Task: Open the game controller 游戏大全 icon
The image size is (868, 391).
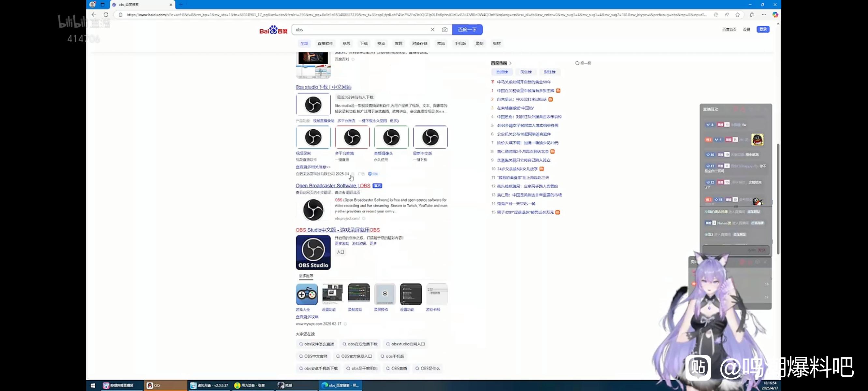Action: tap(307, 294)
